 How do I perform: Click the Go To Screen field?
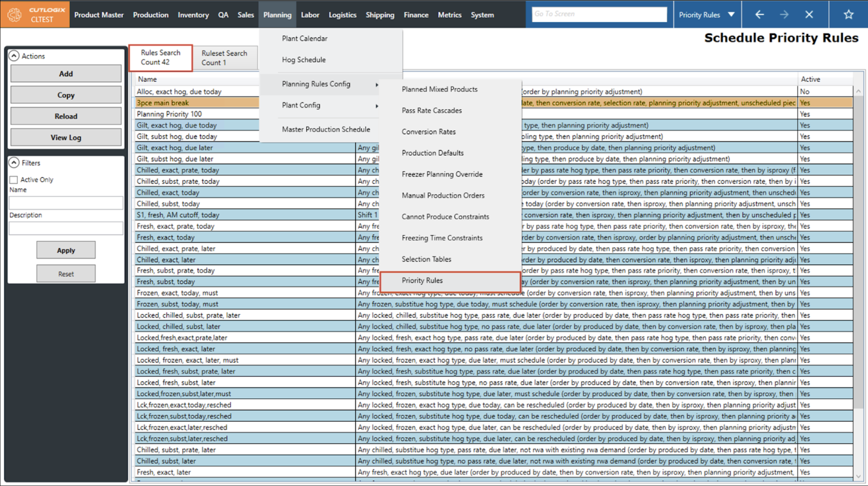[x=599, y=14]
